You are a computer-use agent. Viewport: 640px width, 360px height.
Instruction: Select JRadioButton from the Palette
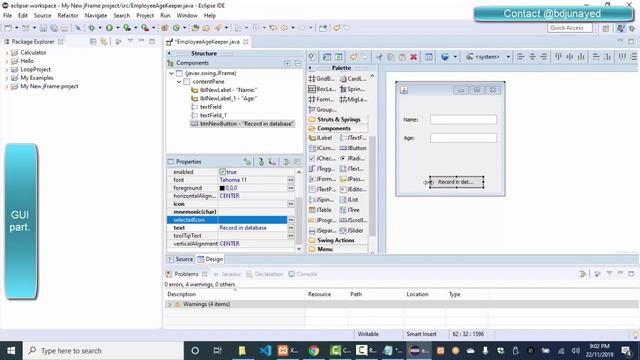353,158
